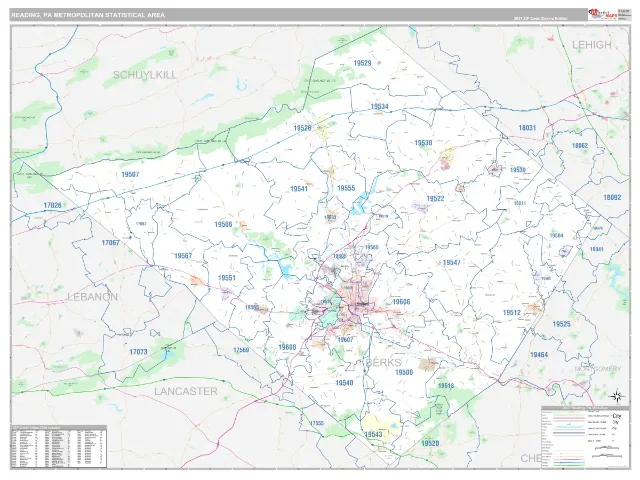640x480 pixels.
Task: Select the MONTGOMERY county label
Action: click(598, 369)
